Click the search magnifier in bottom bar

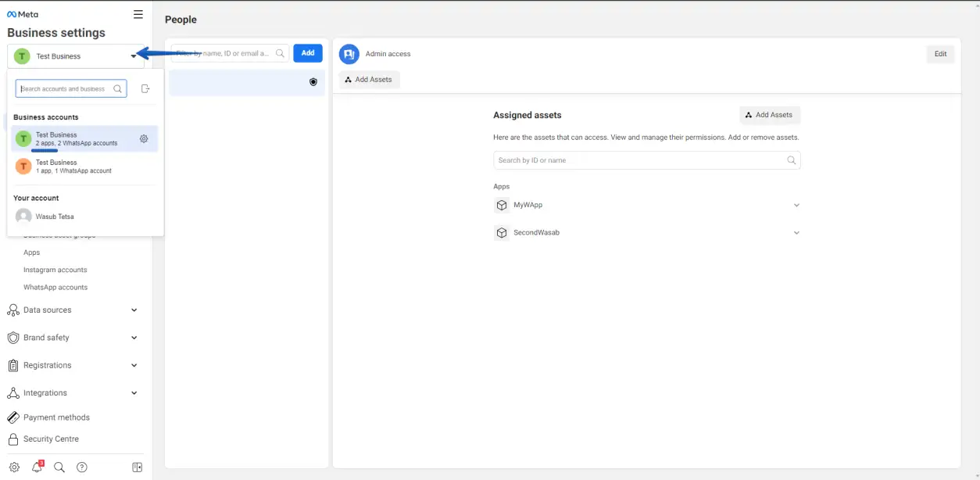59,467
